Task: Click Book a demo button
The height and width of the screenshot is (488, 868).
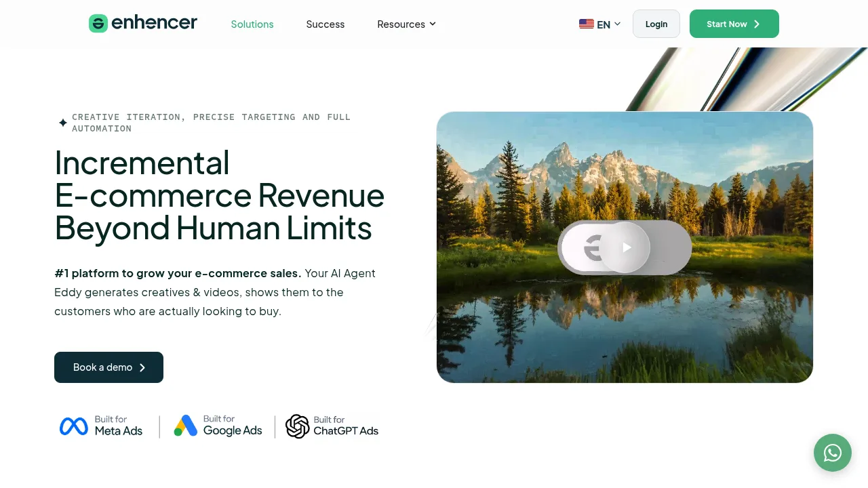Action: pyautogui.click(x=108, y=367)
